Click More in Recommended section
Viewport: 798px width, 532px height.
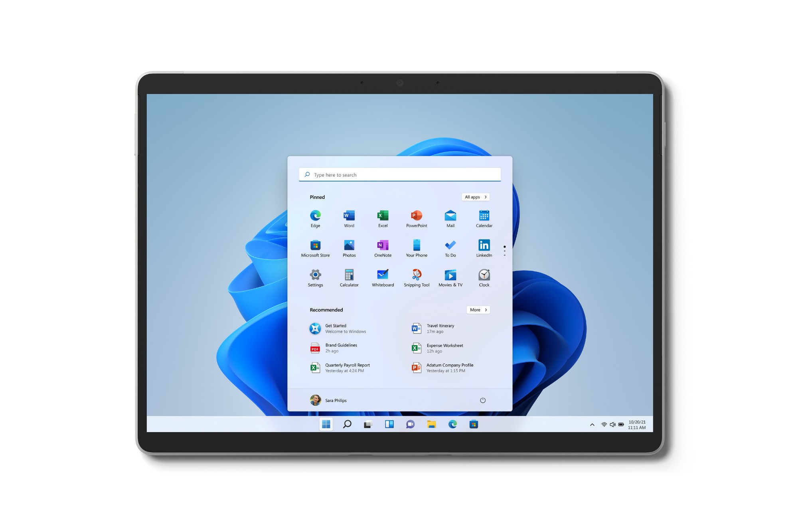[x=478, y=309]
